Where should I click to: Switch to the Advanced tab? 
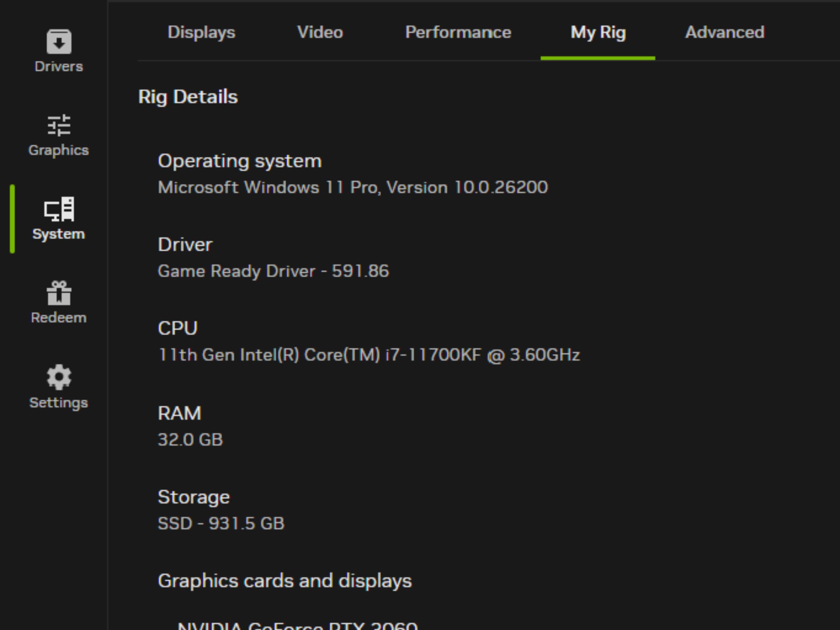[x=725, y=32]
